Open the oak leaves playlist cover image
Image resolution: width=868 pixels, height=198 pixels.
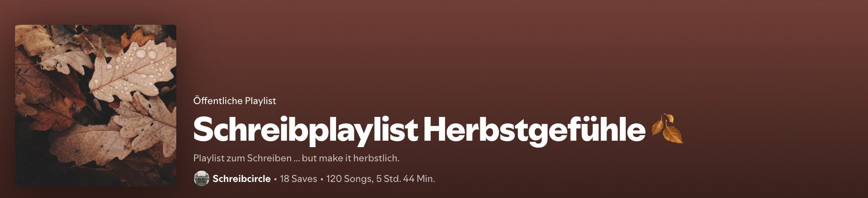(x=96, y=105)
